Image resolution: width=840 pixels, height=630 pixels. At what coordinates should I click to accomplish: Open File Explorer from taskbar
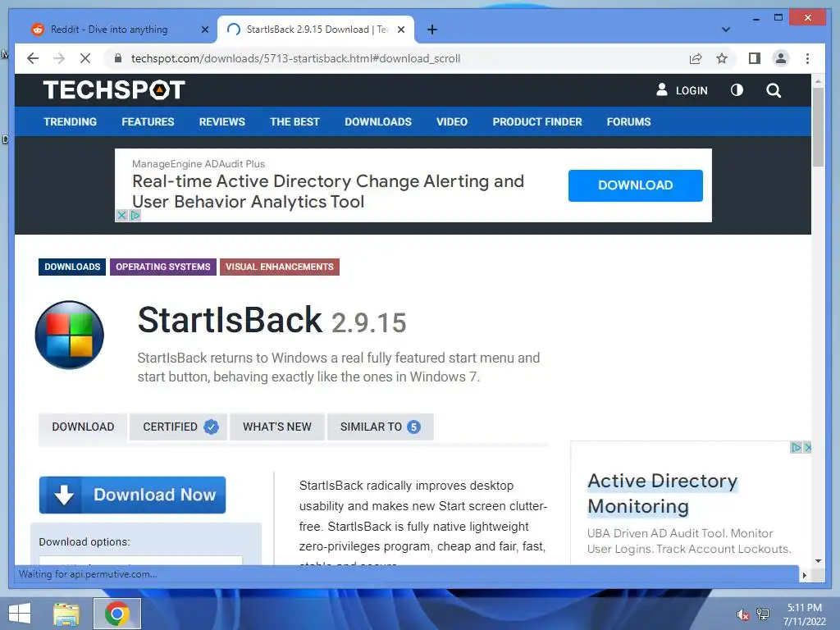66,614
